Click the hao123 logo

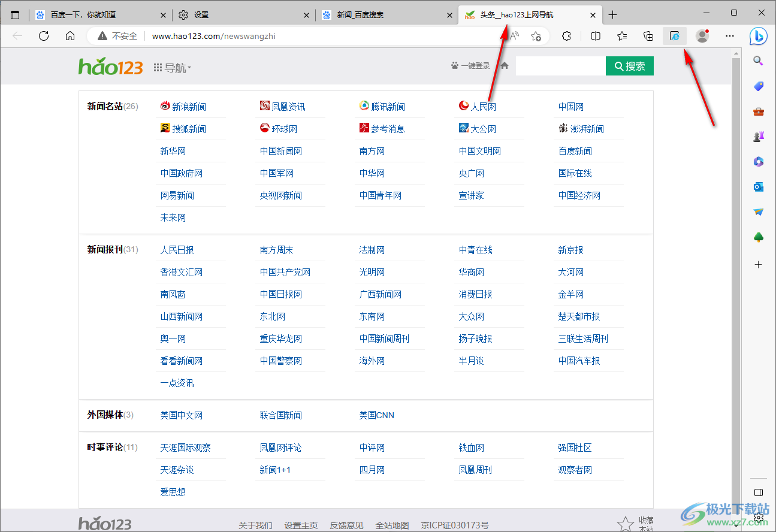point(110,66)
